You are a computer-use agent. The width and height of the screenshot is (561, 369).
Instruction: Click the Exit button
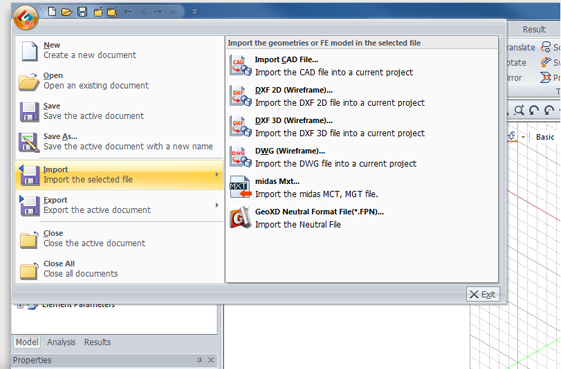pyautogui.click(x=483, y=294)
